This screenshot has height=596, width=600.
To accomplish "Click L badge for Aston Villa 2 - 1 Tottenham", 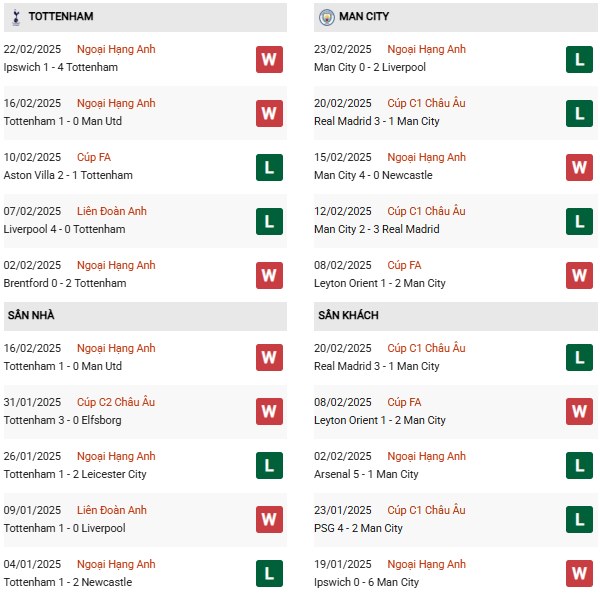I will (x=269, y=167).
